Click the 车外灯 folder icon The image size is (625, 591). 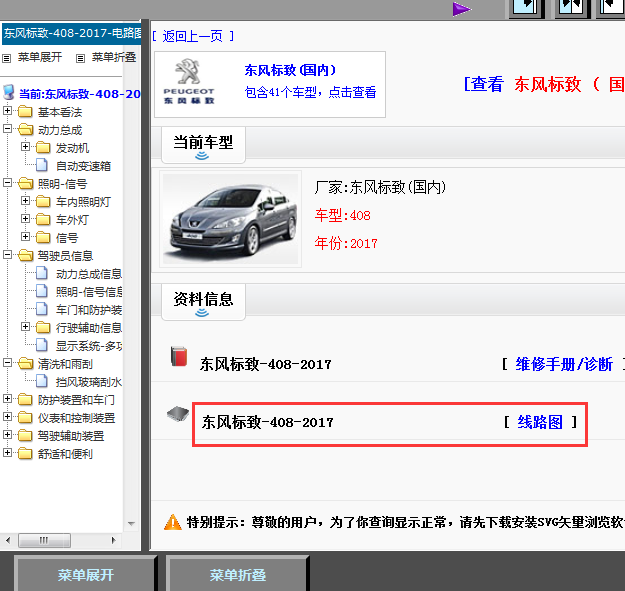(x=43, y=219)
